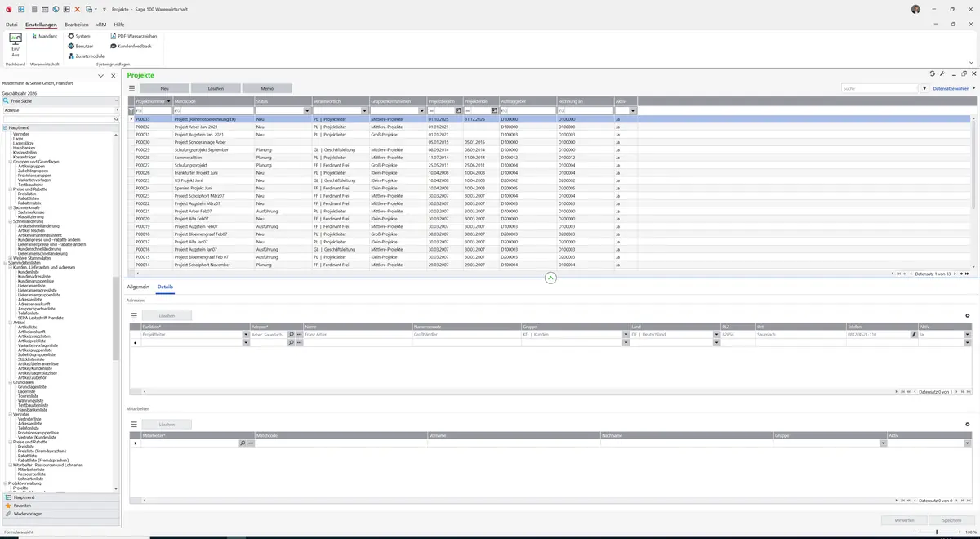Toggle the Dashboard Ein/Aus icon
Screen dimensions: 980x539
[15, 44]
